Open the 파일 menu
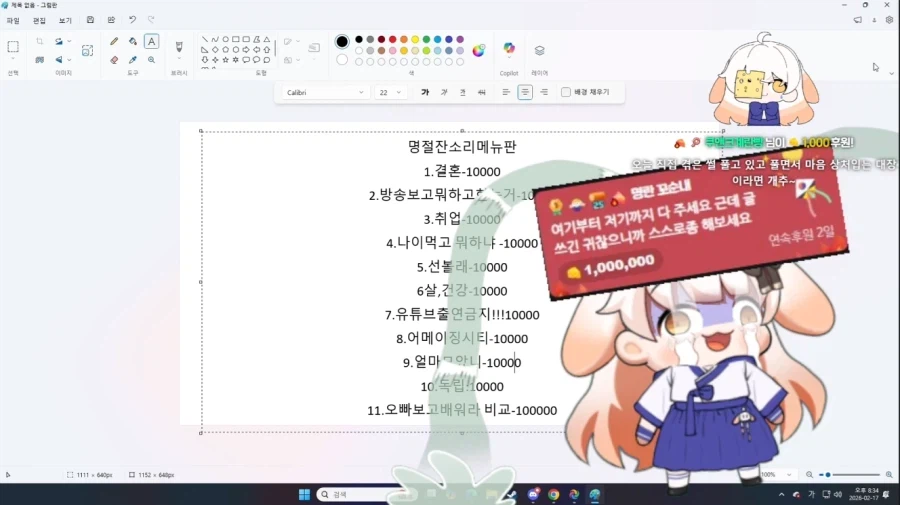Viewport: 900px width, 505px height. (13, 21)
